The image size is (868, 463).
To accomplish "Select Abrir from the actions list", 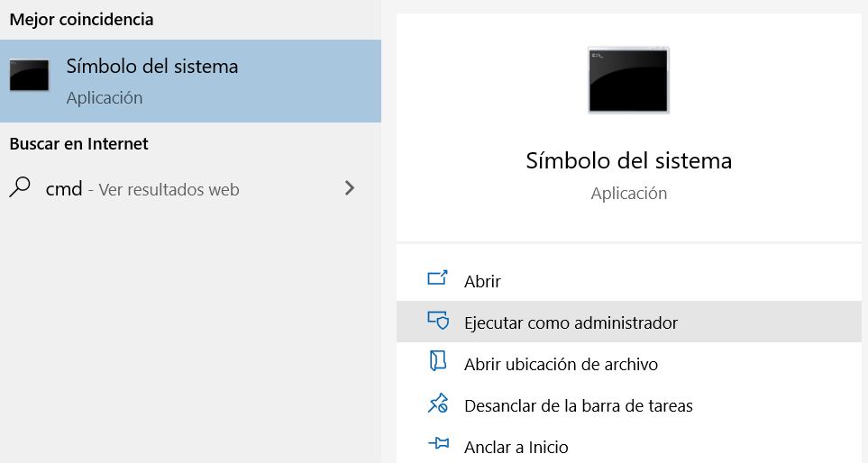I will [x=482, y=281].
